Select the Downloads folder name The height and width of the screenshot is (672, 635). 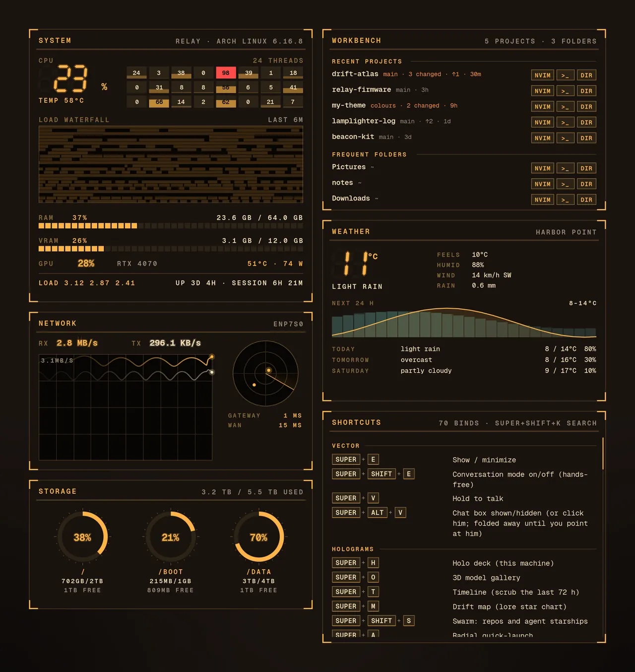point(351,199)
